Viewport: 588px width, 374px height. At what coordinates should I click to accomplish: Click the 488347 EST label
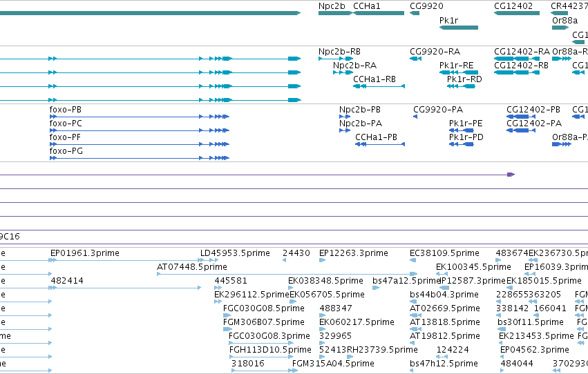coord(336,308)
